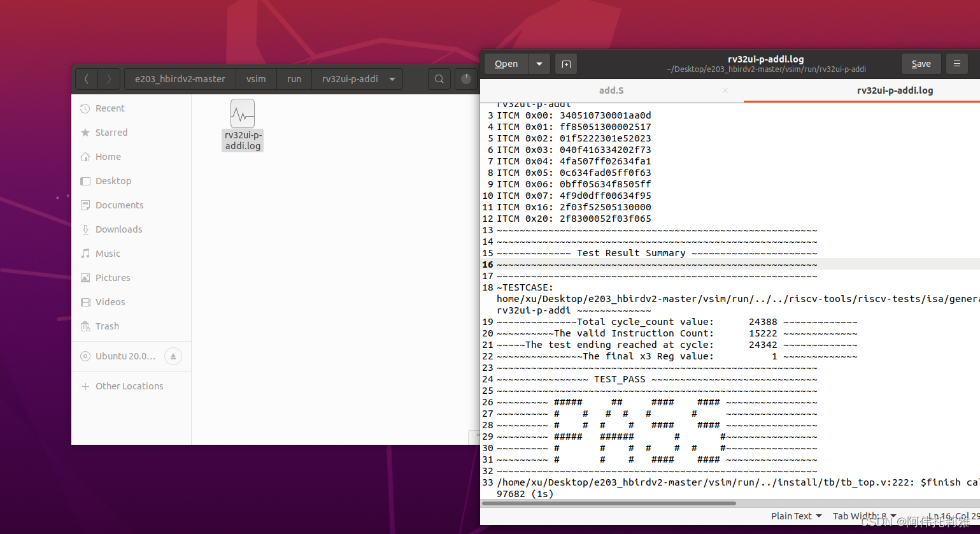Open Music folder in sidebar

pyautogui.click(x=131, y=254)
